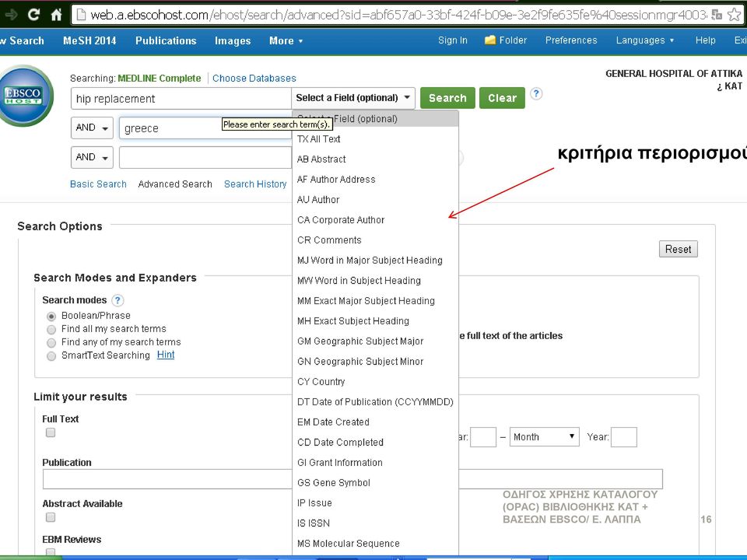
Task: Select SmartText Searching mode
Action: coord(51,356)
